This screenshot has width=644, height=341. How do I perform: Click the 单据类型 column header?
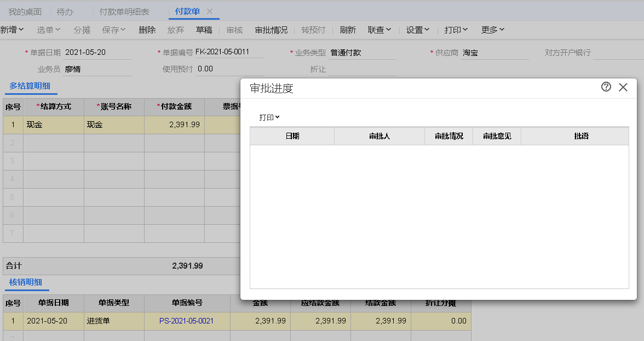(114, 303)
